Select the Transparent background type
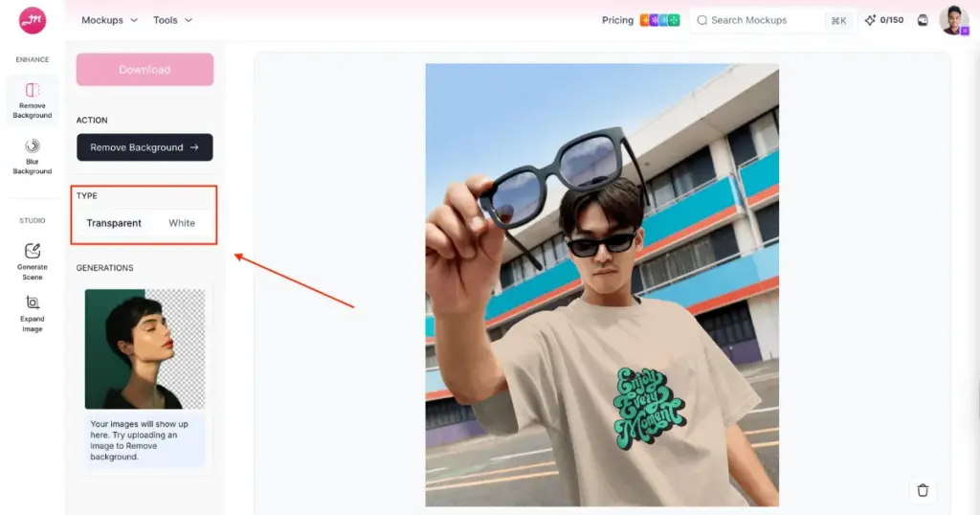Viewport: 980px width, 515px height. pos(114,223)
